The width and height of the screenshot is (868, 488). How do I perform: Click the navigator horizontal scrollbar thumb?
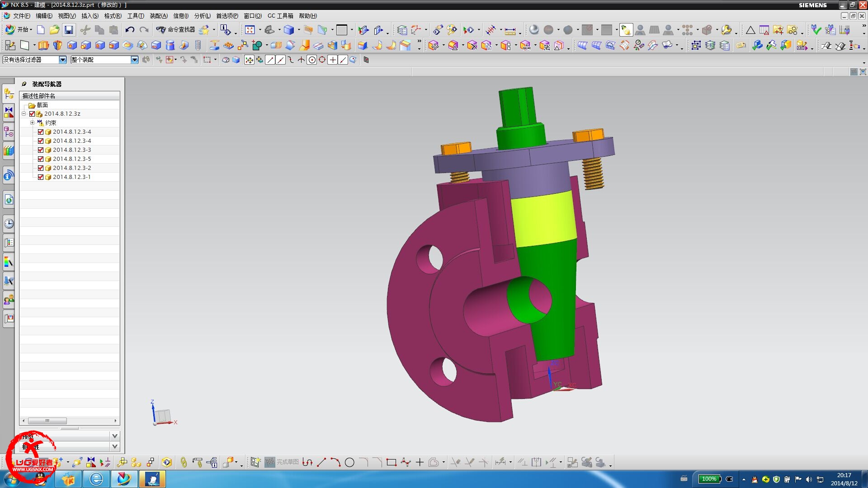tap(47, 421)
